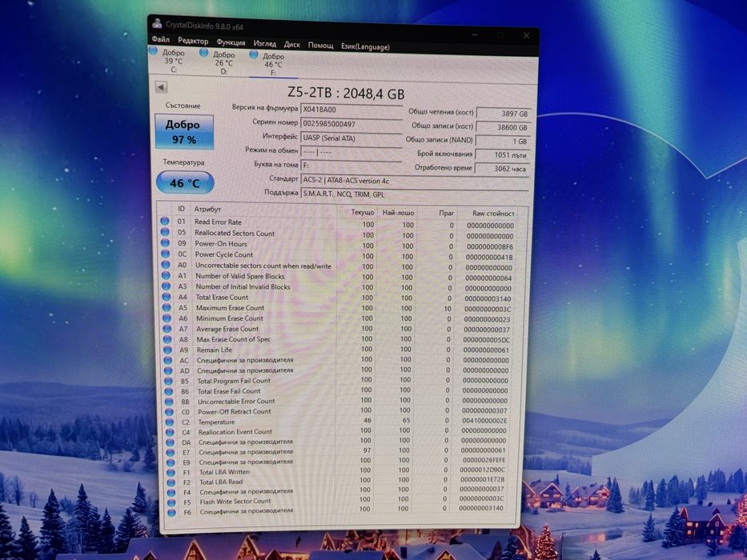
Task: Open the Помощ menu
Action: [x=320, y=46]
